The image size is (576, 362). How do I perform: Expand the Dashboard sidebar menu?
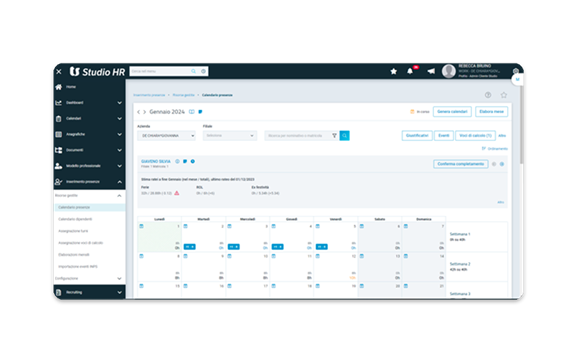89,103
